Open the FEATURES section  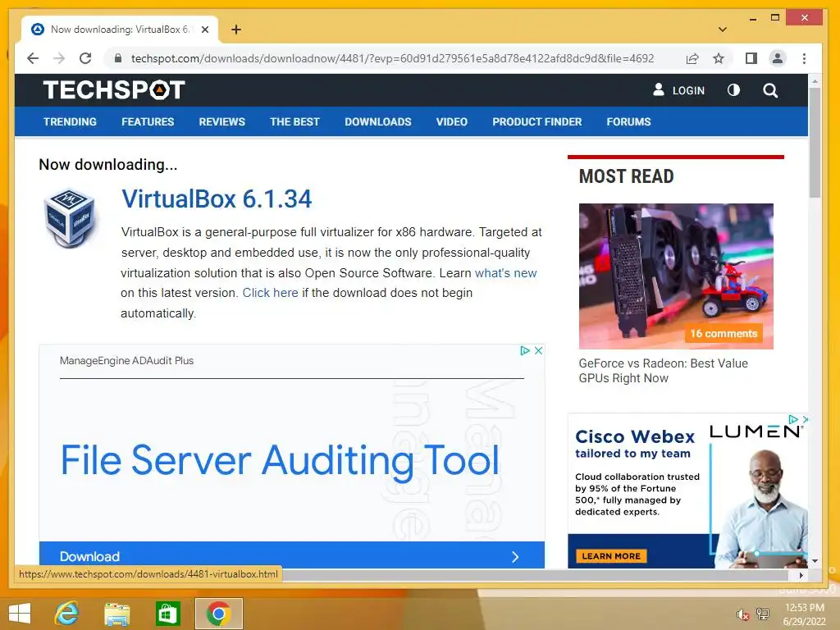[x=148, y=121]
